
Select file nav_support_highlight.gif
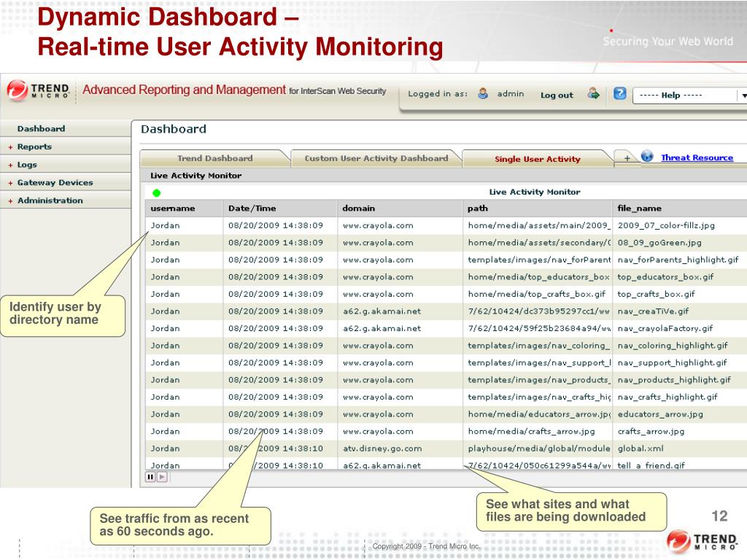(x=672, y=362)
